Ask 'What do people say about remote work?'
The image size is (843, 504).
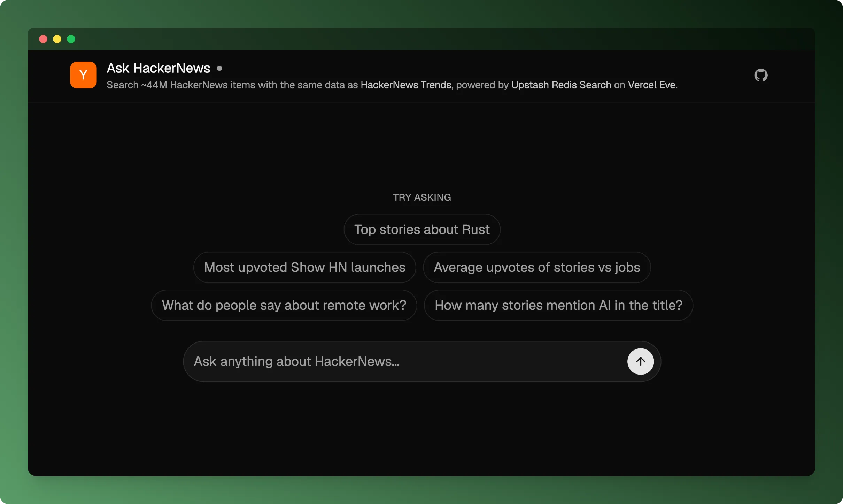point(284,305)
